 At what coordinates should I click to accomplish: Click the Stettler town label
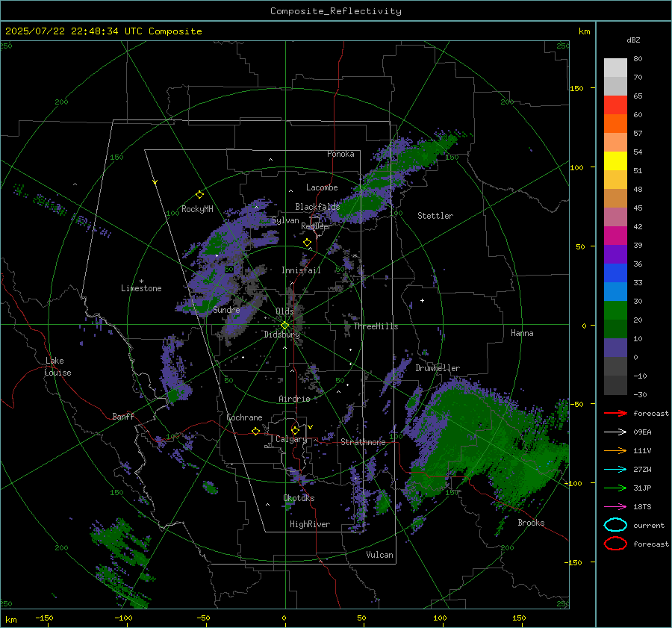435,216
